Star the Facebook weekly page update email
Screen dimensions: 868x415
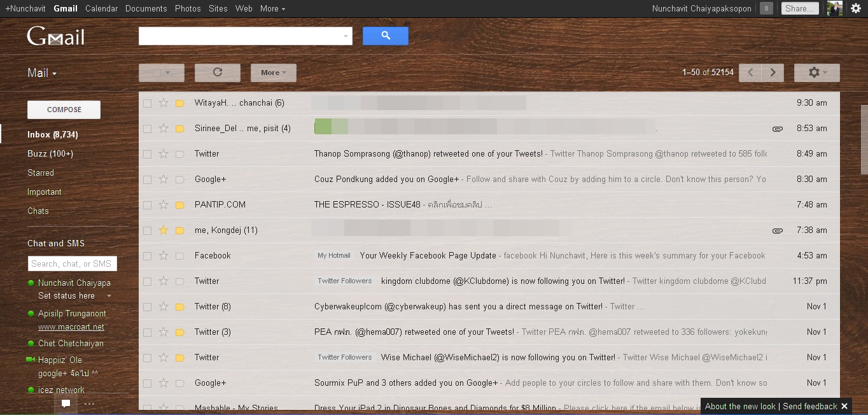(x=164, y=256)
